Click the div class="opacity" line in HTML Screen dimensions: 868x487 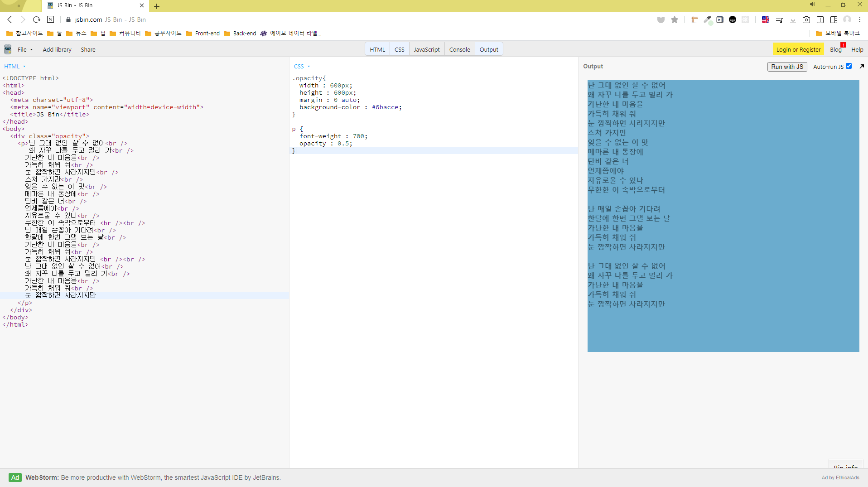click(50, 136)
